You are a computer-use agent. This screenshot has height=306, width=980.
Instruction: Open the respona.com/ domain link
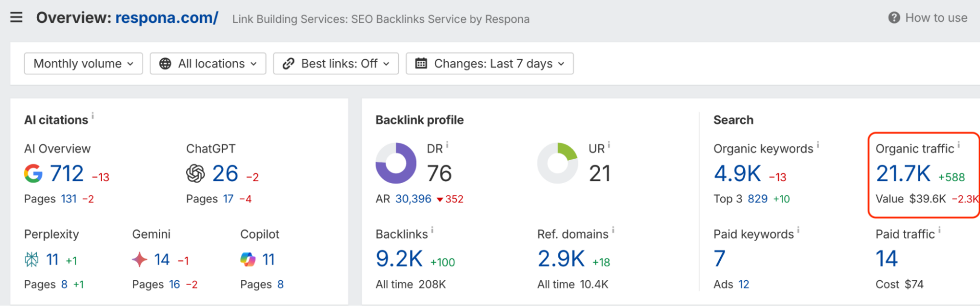point(167,18)
